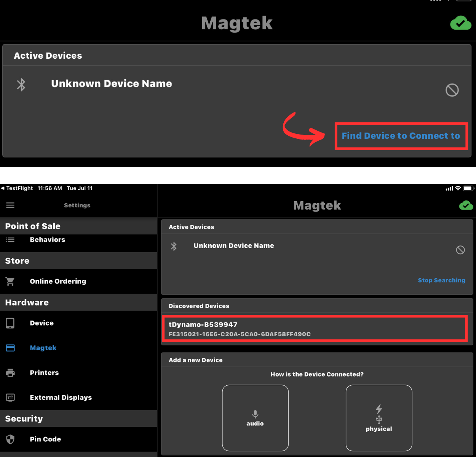Click the Settings title in sidebar
The image size is (476, 457).
tap(77, 205)
